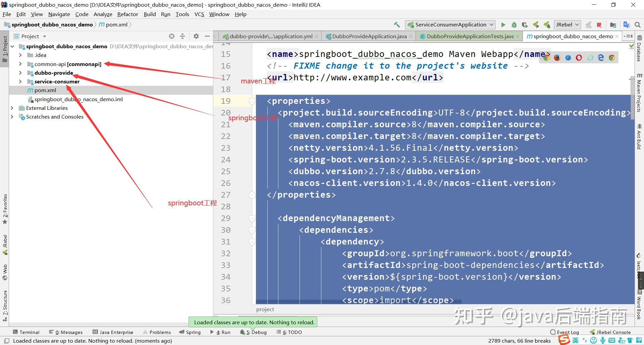The height and width of the screenshot is (345, 644).
Task: Build the project with the hammer icon
Action: 397,25
